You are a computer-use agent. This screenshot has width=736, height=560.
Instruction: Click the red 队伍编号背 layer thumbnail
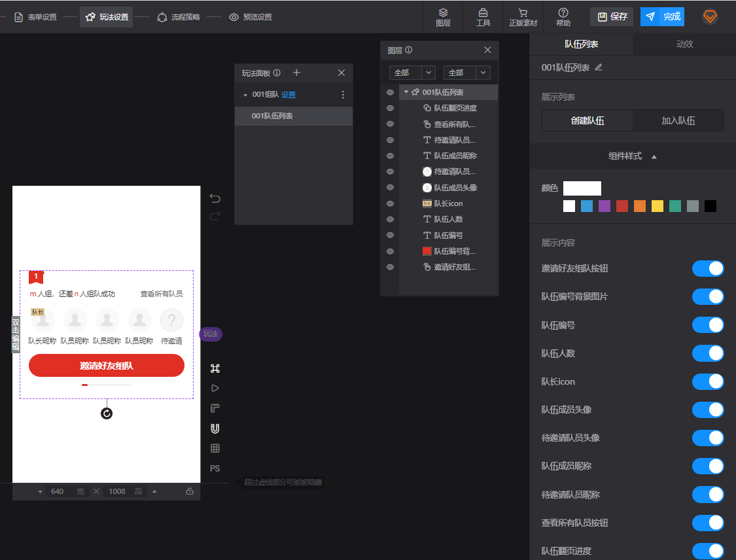[427, 251]
